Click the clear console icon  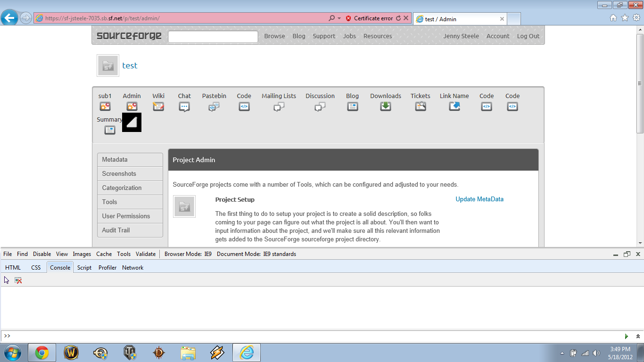[18, 280]
